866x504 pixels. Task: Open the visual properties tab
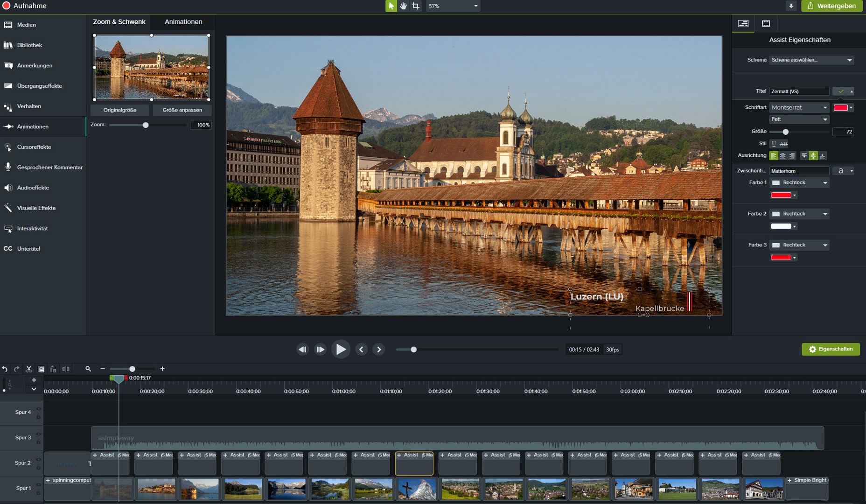[x=743, y=23]
